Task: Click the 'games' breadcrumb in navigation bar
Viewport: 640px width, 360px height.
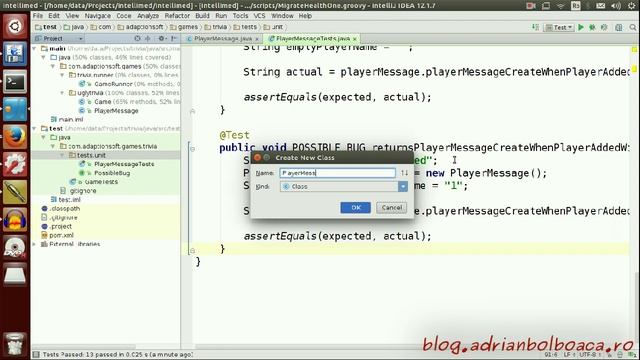Action: point(184,27)
